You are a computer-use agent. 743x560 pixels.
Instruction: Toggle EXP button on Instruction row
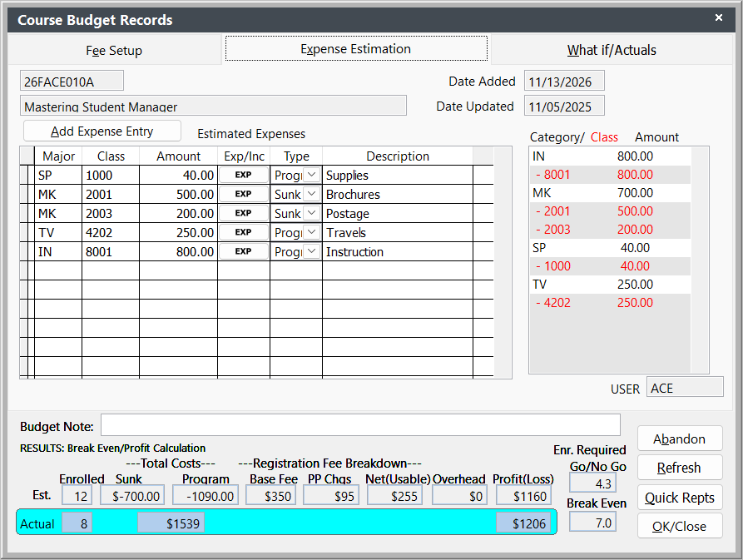point(244,251)
